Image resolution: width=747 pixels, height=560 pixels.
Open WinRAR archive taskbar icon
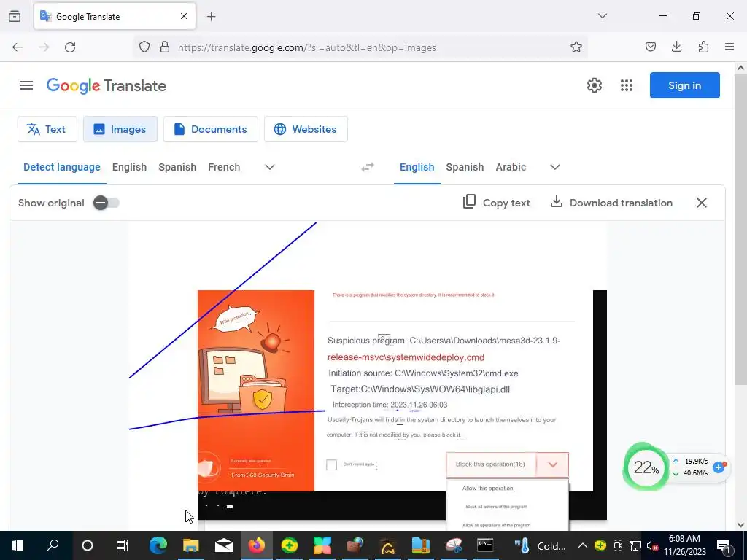point(421,545)
